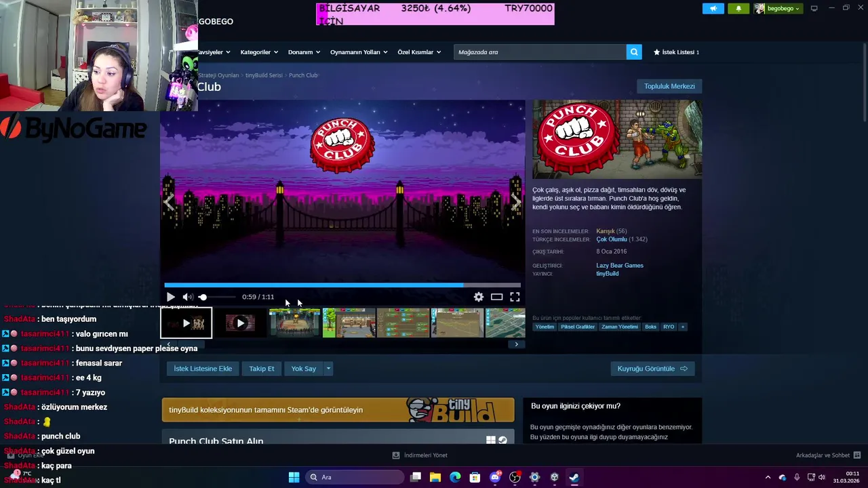
Task: Show next media with right arrow
Action: click(516, 203)
